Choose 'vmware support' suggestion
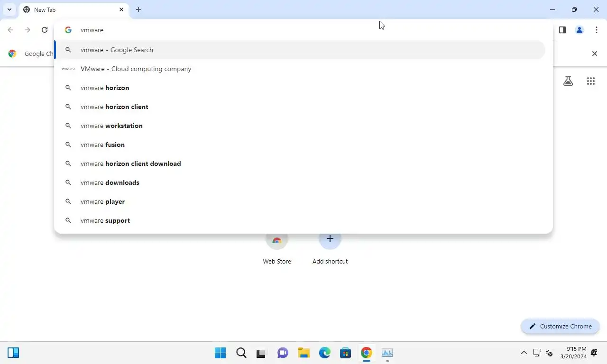This screenshot has height=364, width=607. (x=300, y=220)
